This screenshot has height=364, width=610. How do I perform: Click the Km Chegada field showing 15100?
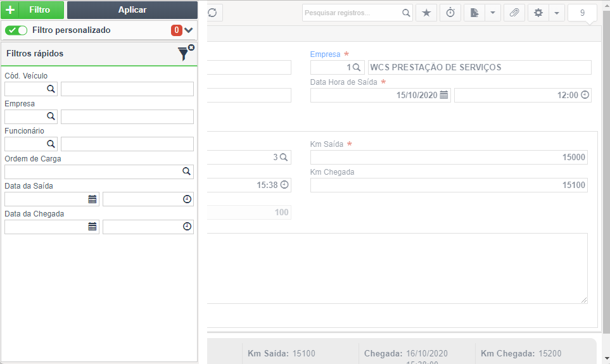(449, 185)
